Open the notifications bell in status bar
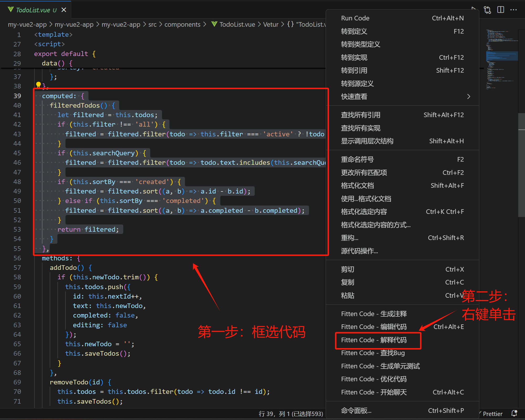The height and width of the screenshot is (420, 525). point(514,413)
